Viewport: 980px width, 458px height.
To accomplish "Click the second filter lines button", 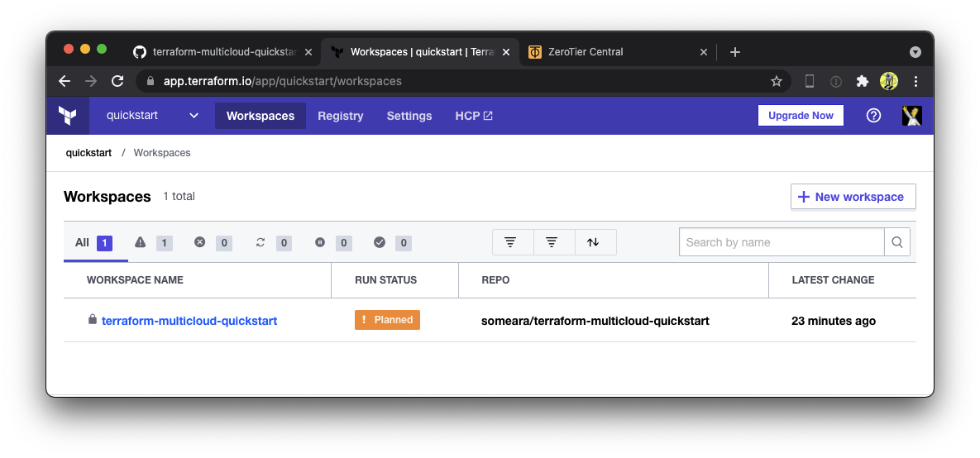I will pyautogui.click(x=554, y=242).
